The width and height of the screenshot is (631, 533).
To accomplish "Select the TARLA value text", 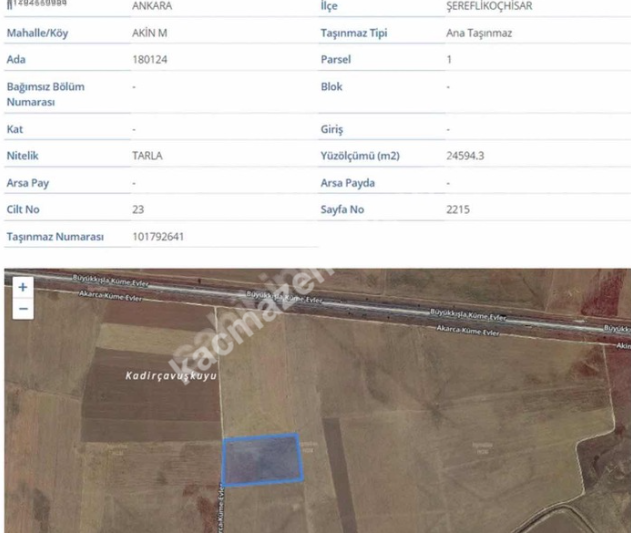I will [x=147, y=155].
